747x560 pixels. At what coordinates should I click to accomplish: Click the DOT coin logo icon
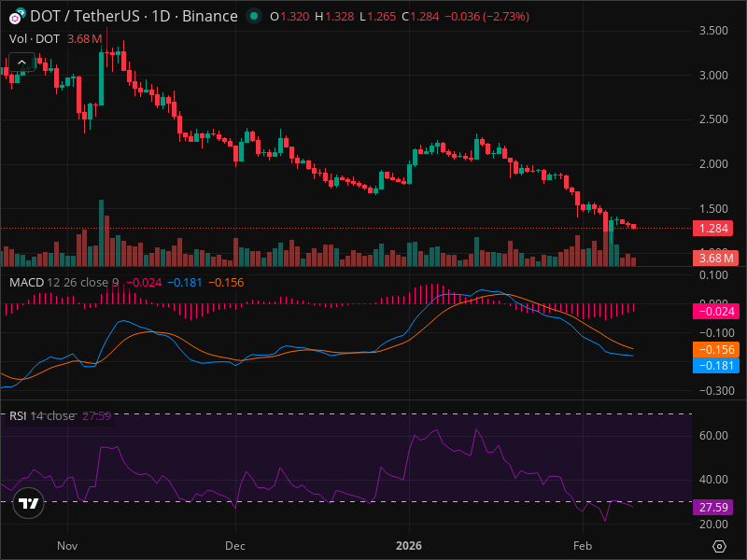15,18
